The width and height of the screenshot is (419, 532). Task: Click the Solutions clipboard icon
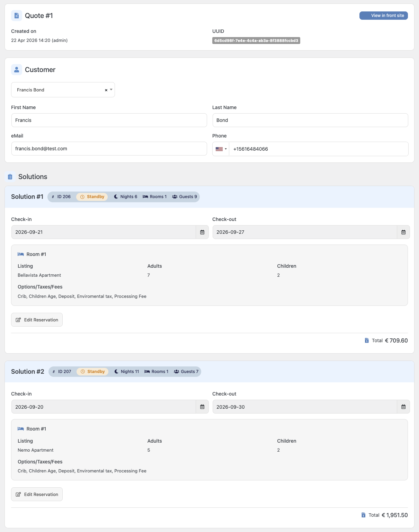(10, 177)
